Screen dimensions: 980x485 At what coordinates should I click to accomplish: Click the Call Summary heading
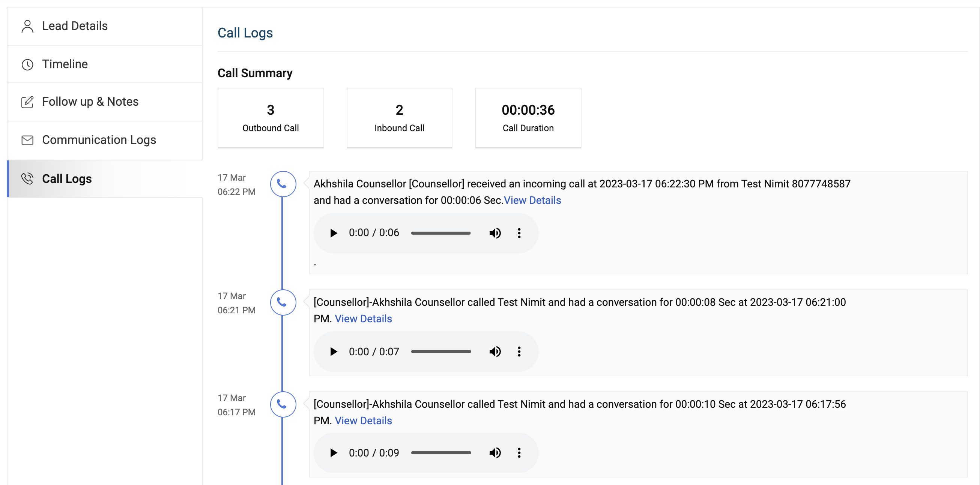click(x=255, y=73)
